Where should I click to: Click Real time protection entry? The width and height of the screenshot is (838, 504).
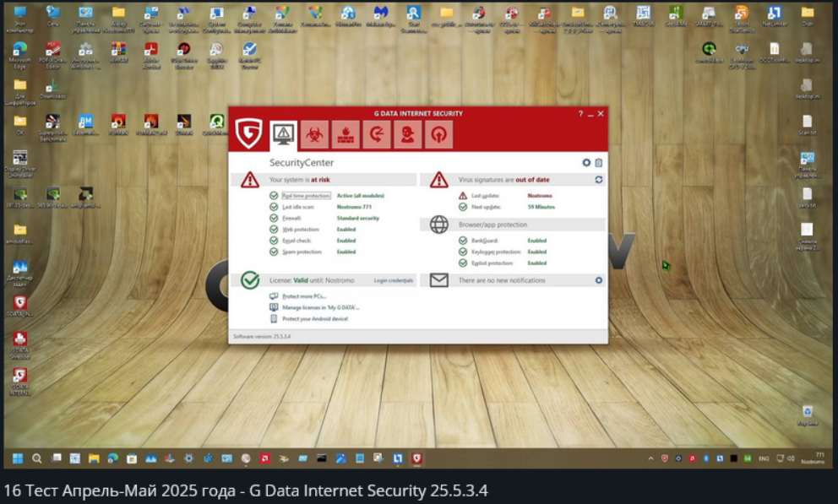[x=307, y=196]
